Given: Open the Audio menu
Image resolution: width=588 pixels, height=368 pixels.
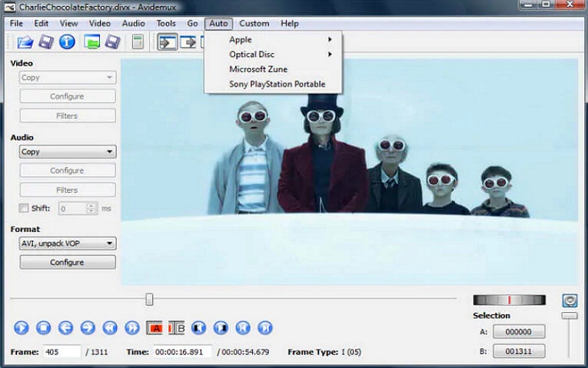Looking at the screenshot, I should [134, 24].
